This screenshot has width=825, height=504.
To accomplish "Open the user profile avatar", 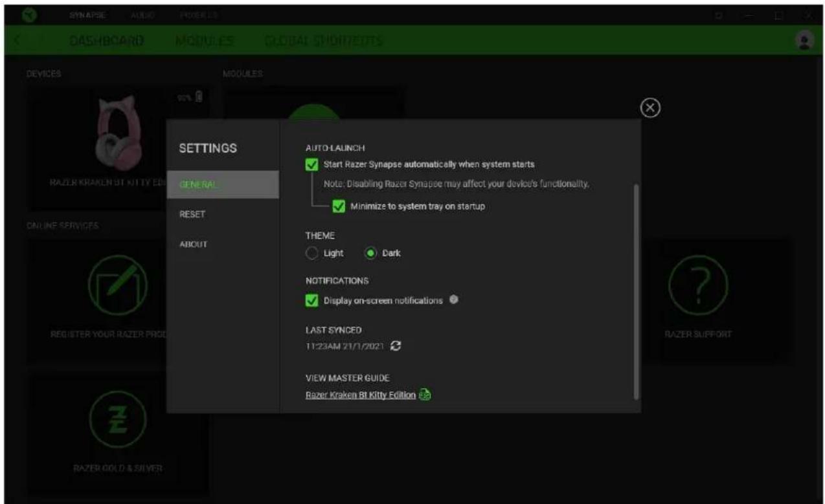I will [x=803, y=40].
